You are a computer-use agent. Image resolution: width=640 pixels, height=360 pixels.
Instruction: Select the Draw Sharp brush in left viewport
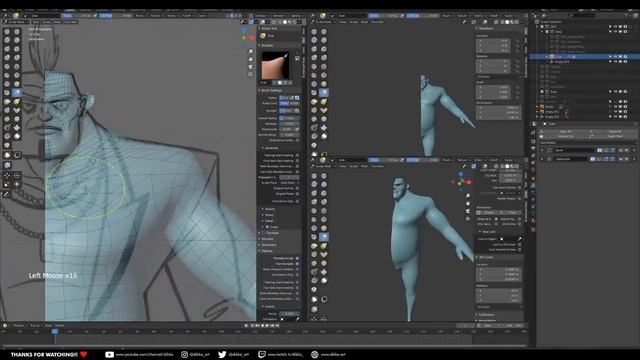tap(17, 31)
